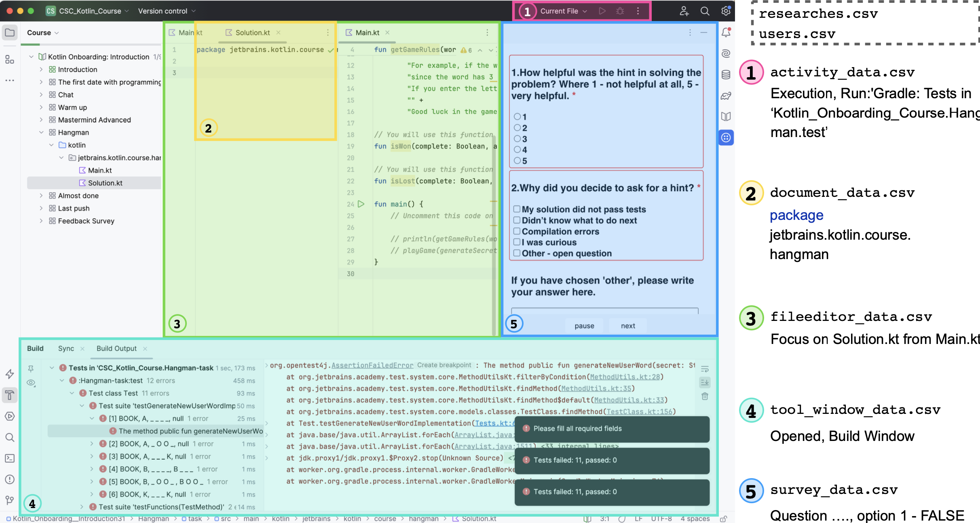Check 'My solution did not pass tests'
The height and width of the screenshot is (523, 980).
click(517, 209)
